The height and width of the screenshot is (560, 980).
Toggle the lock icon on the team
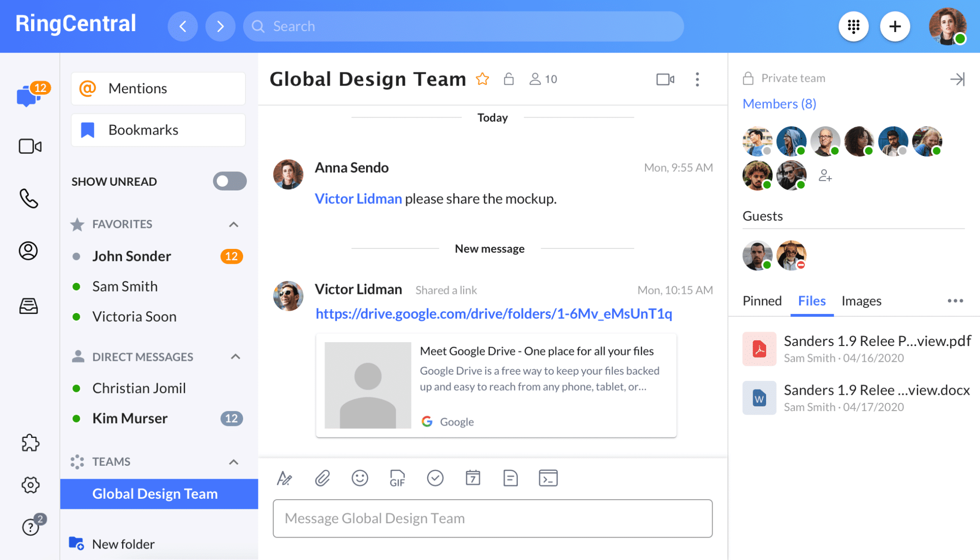click(x=509, y=79)
